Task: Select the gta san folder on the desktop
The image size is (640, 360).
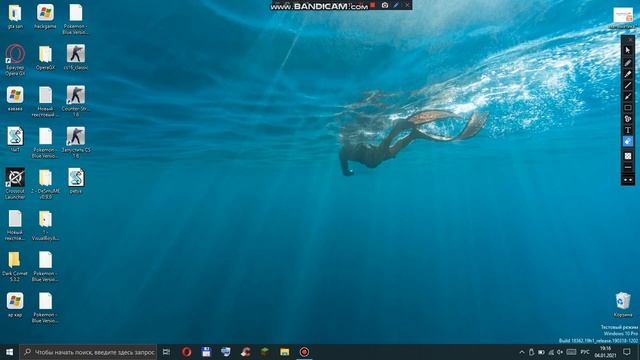Action: (x=15, y=17)
